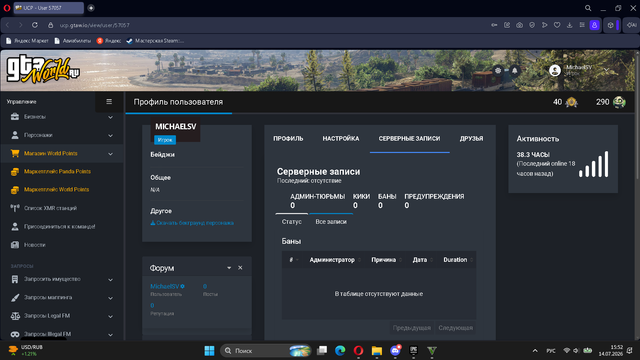Viewport: 640px width, 360px height.
Task: Click Request property building icon
Action: coord(15,279)
